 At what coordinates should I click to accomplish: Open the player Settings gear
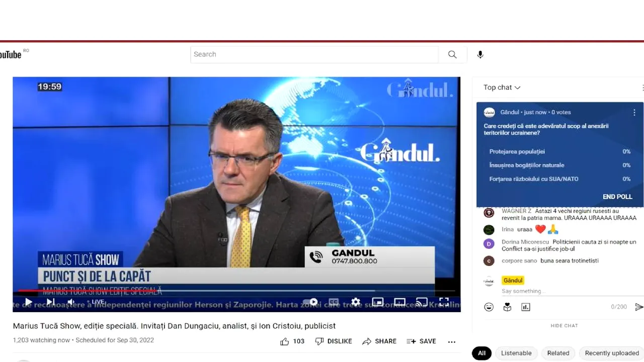(x=356, y=302)
